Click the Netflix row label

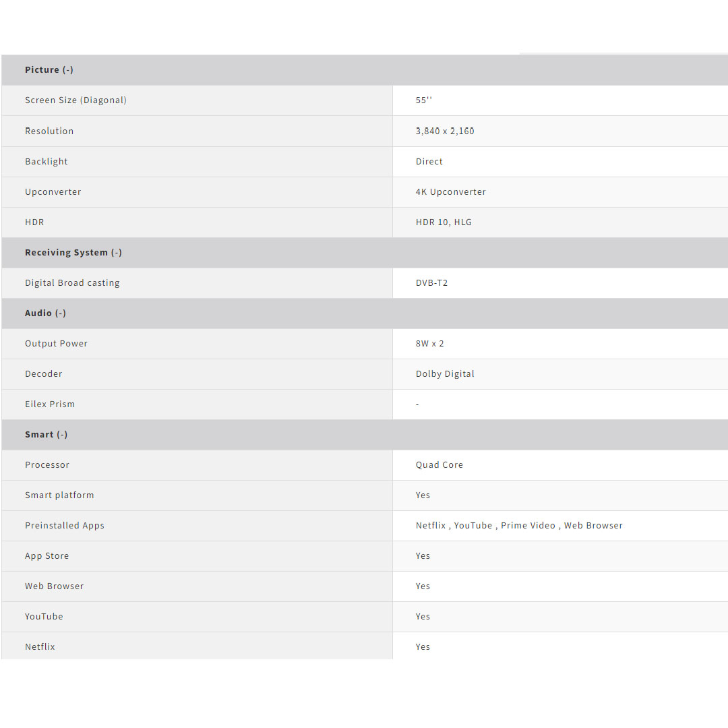pyautogui.click(x=40, y=647)
